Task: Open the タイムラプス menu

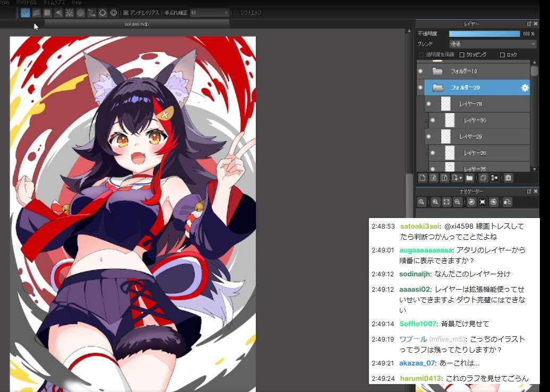Action: click(x=54, y=3)
